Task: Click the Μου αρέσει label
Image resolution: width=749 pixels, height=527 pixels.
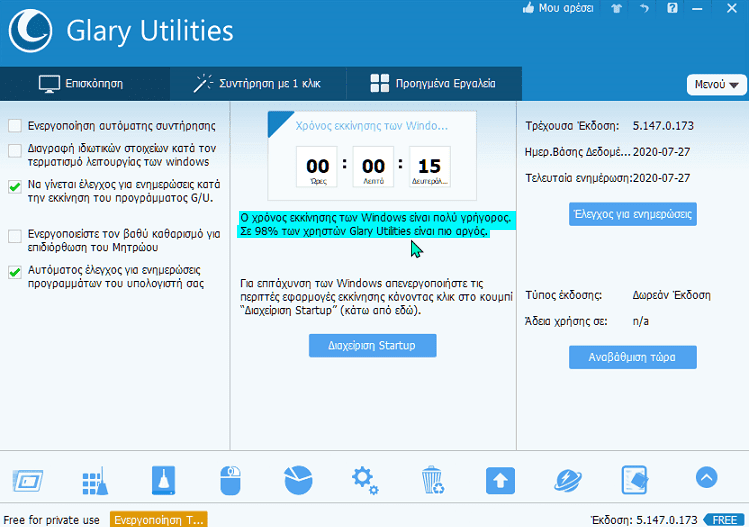Action: [x=566, y=8]
